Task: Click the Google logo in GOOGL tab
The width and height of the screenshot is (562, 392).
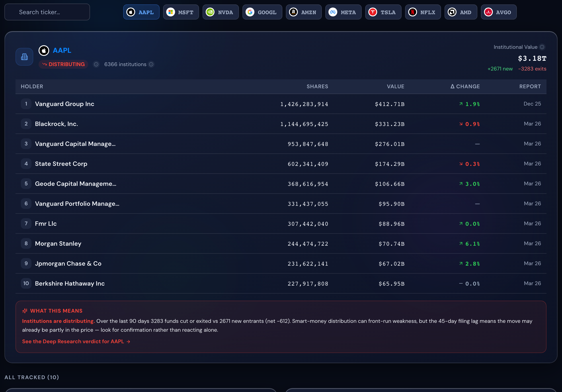Action: tap(250, 12)
